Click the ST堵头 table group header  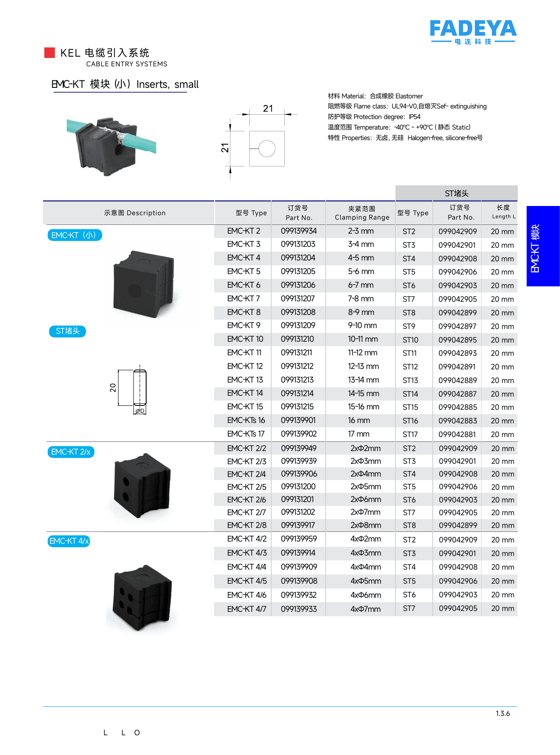(456, 193)
